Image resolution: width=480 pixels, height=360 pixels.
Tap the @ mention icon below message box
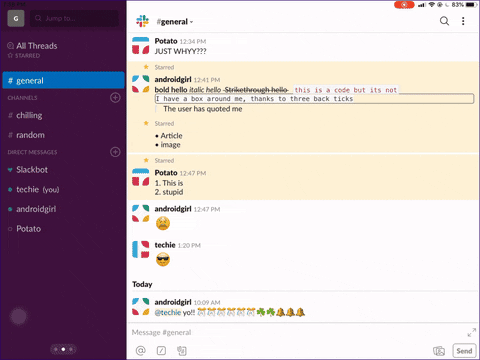[141, 351]
